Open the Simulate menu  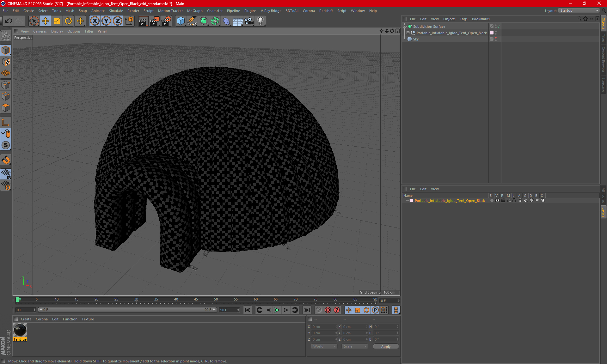pos(116,11)
